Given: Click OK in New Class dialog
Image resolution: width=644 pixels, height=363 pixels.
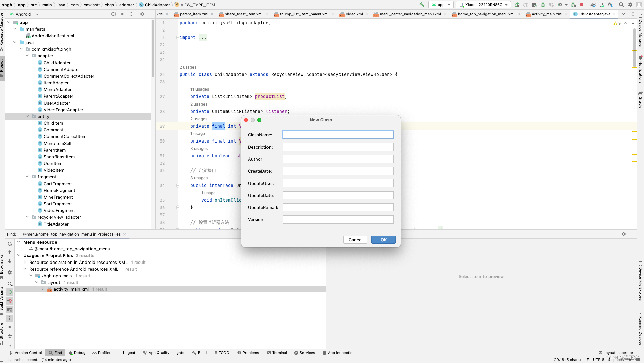Looking at the screenshot, I should [x=383, y=240].
